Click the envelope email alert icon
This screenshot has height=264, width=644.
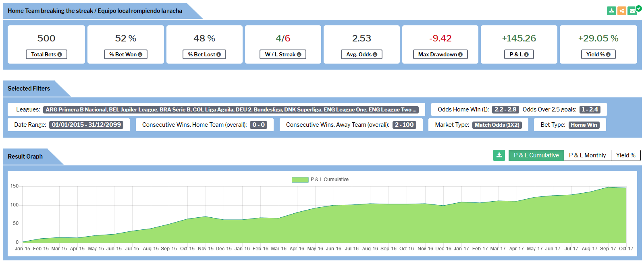pyautogui.click(x=632, y=11)
